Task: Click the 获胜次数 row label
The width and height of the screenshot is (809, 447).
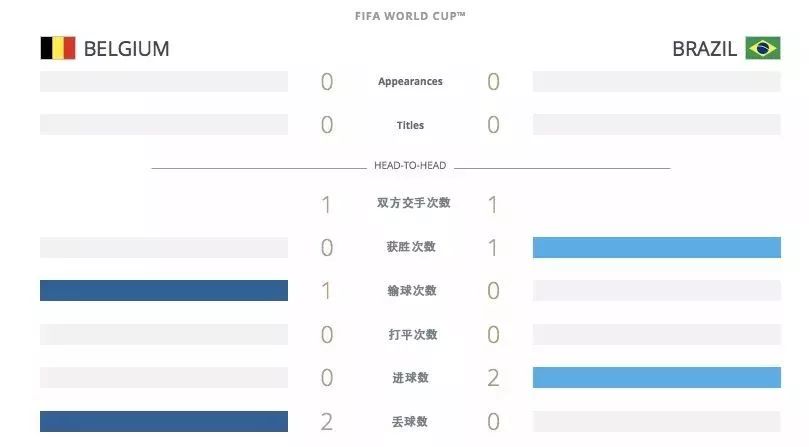Action: click(411, 247)
